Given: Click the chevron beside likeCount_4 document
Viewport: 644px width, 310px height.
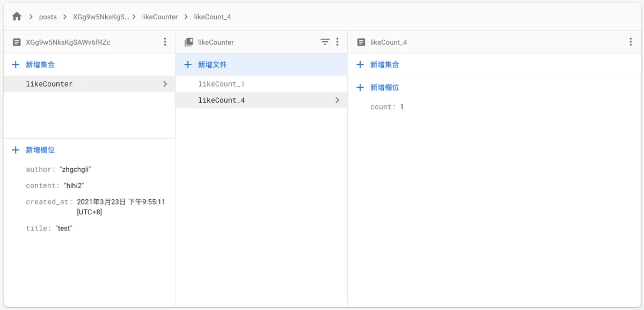Looking at the screenshot, I should [x=337, y=100].
